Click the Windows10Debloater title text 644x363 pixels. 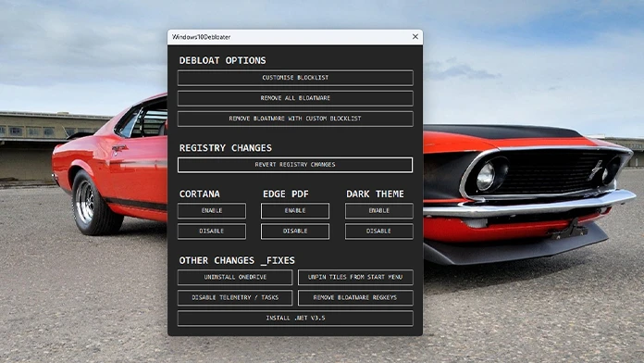(x=202, y=37)
